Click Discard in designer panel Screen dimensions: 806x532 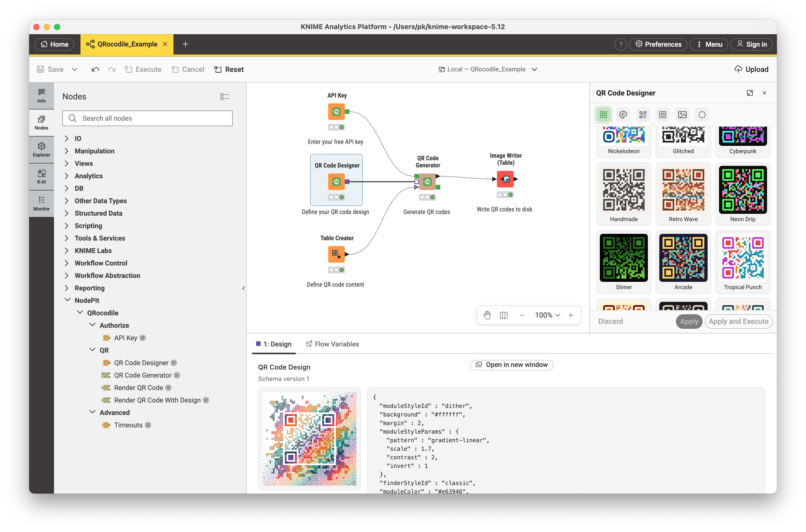point(610,322)
